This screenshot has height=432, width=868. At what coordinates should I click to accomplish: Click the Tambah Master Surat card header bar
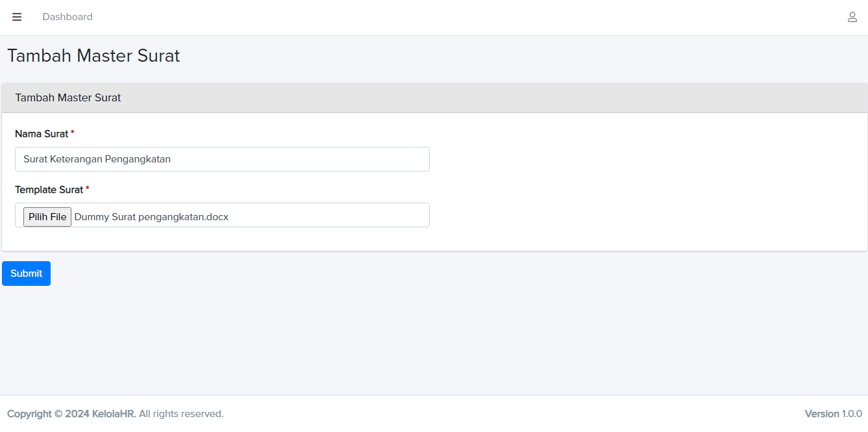click(x=434, y=98)
